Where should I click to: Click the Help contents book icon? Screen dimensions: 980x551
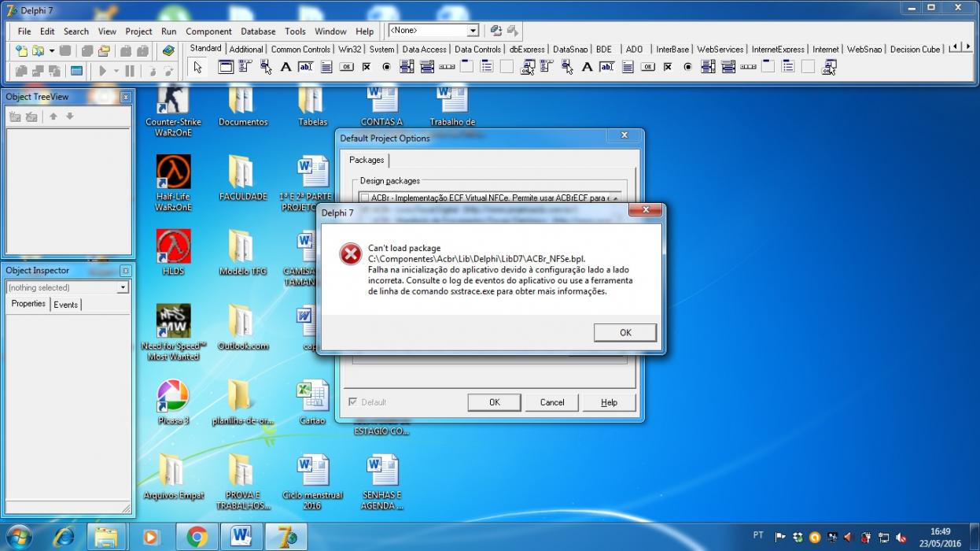[x=168, y=50]
